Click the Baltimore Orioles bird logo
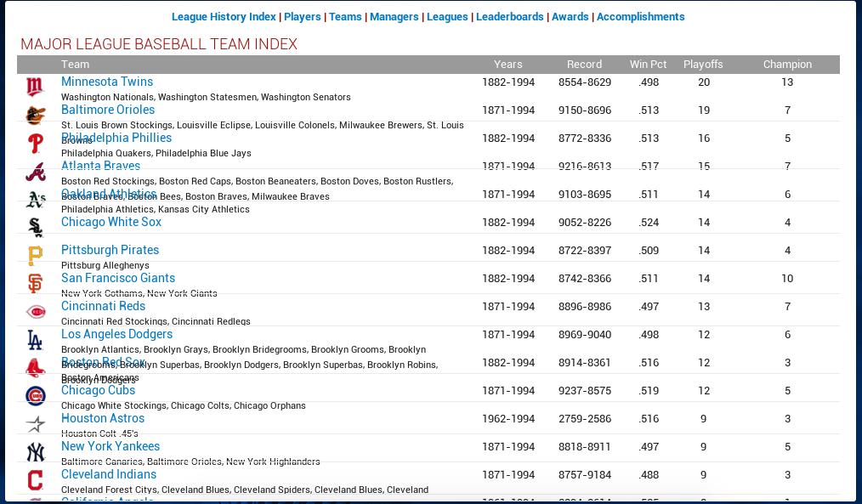This screenshot has width=862, height=504. pyautogui.click(x=34, y=115)
